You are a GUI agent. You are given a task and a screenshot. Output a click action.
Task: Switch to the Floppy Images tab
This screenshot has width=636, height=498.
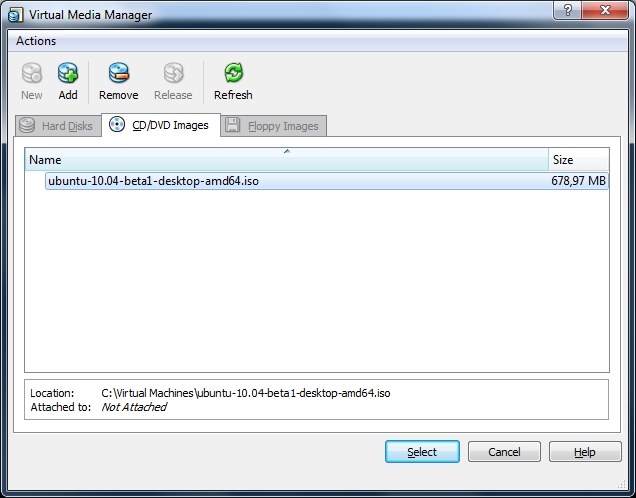point(274,126)
